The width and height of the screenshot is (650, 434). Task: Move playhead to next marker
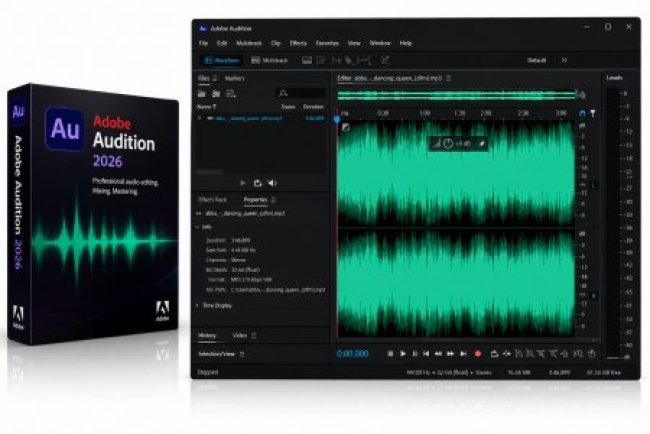click(463, 354)
